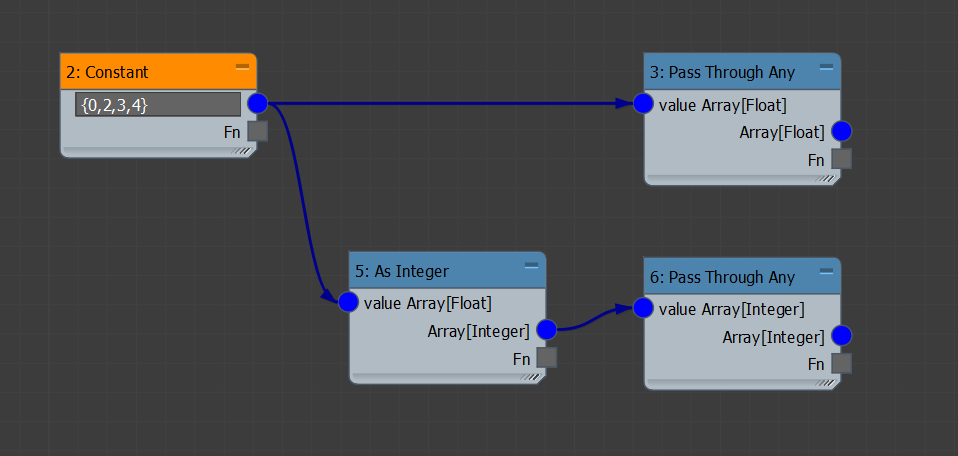
Task: Click the value Array[Float] label on As Integer
Action: pos(428,303)
